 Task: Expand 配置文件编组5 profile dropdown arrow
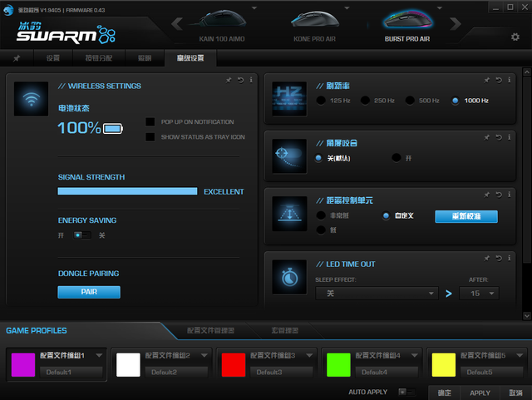520,356
